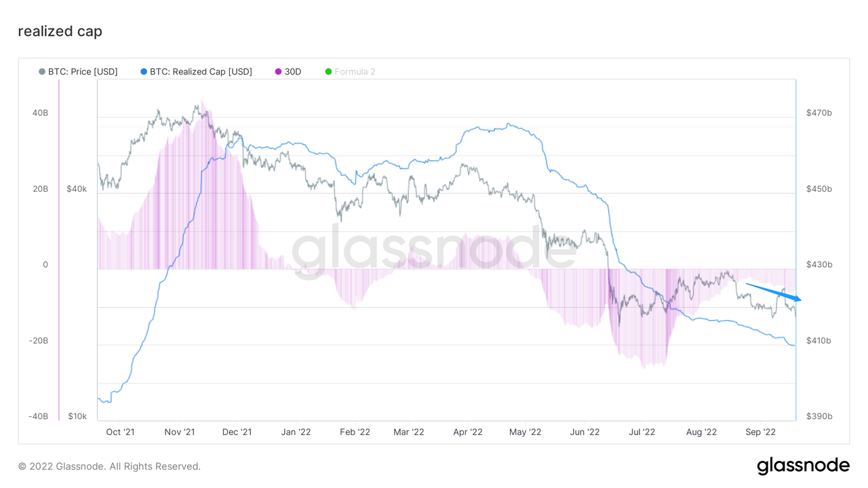This screenshot has height=488, width=868.
Task: Click the purple 30D legend dot
Action: [278, 72]
